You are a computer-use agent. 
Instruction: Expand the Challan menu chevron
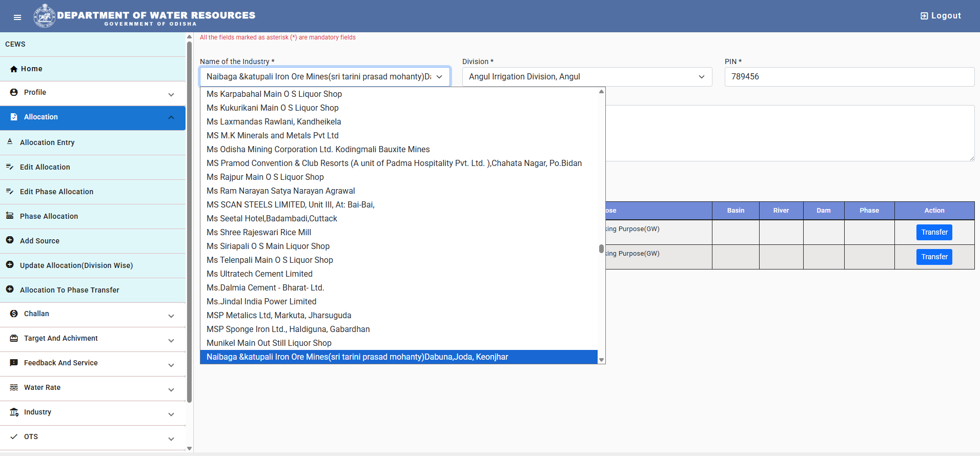click(171, 316)
